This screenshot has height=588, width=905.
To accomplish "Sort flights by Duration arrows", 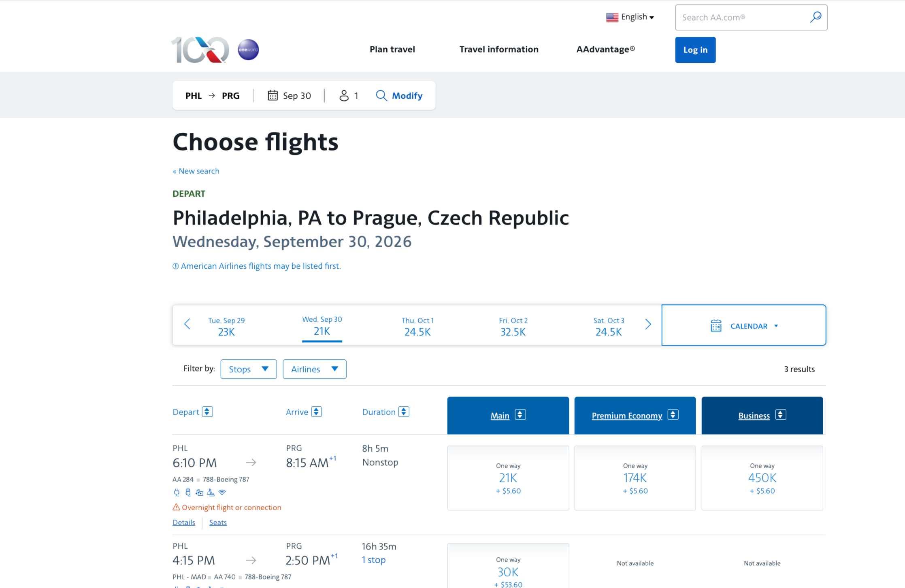I will [404, 412].
